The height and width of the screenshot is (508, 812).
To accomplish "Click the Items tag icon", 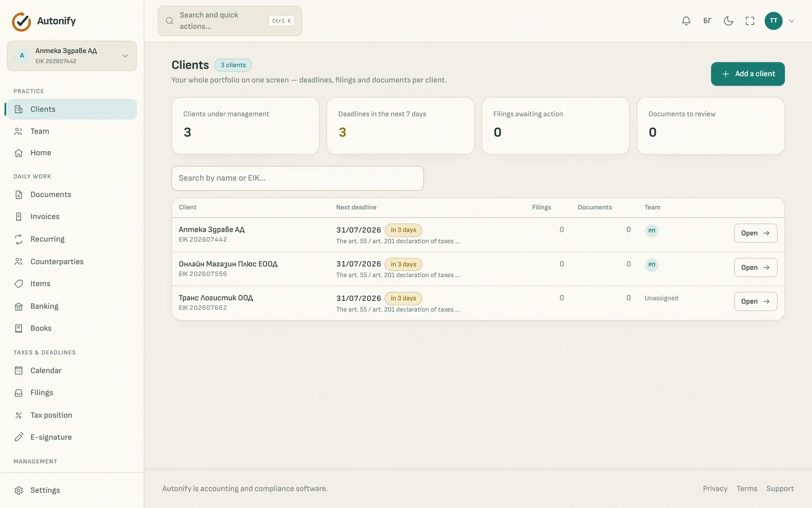I will 19,283.
